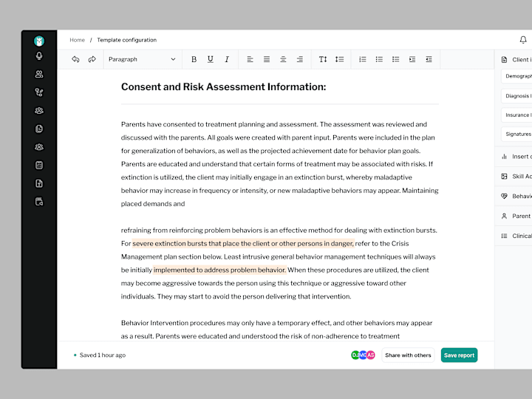Insert the Insurance field chip
Viewport: 532px width, 399px height.
pyautogui.click(x=516, y=115)
